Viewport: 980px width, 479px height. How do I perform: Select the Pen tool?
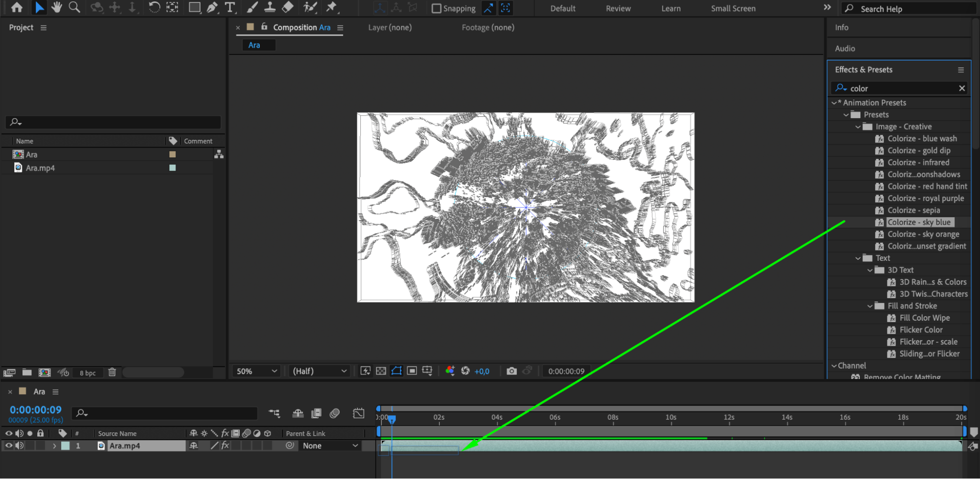[212, 7]
